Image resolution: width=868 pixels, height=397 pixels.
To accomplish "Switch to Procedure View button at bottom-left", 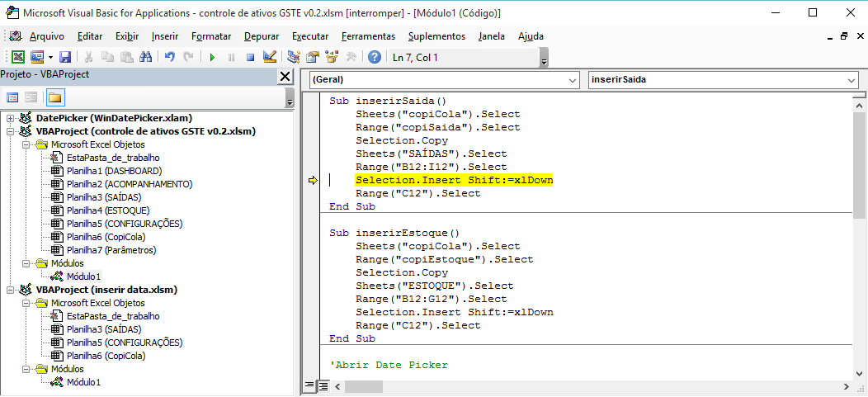I will tap(309, 385).
